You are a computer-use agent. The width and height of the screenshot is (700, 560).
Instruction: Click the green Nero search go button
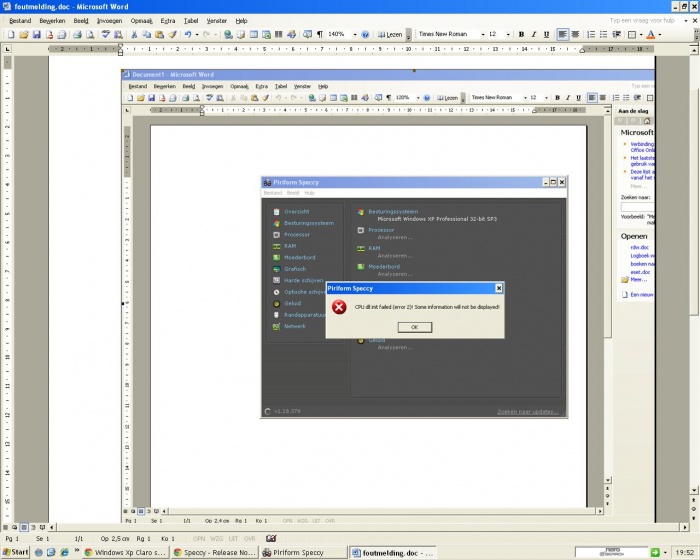point(655,552)
